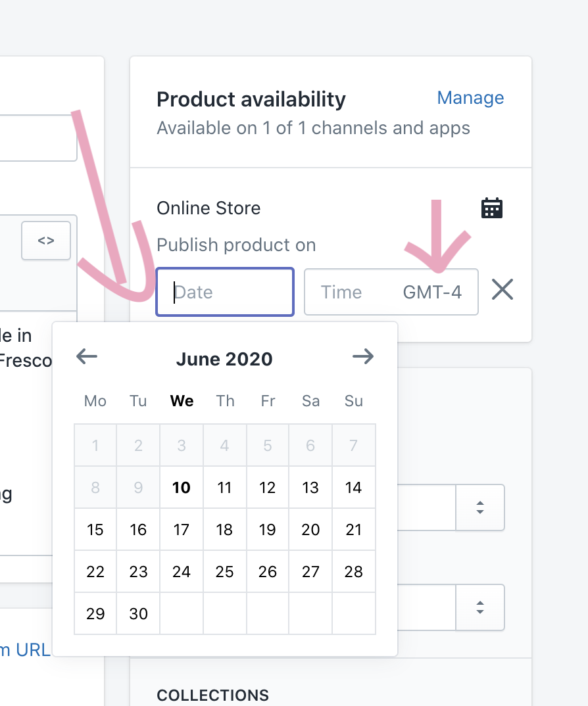Click the We weekday header

182,401
